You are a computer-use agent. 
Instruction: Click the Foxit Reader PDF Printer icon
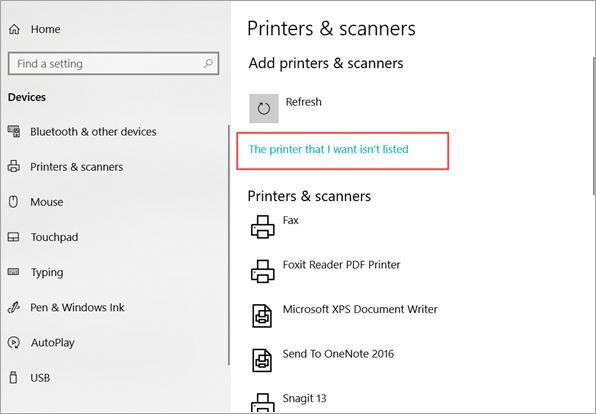(x=263, y=271)
